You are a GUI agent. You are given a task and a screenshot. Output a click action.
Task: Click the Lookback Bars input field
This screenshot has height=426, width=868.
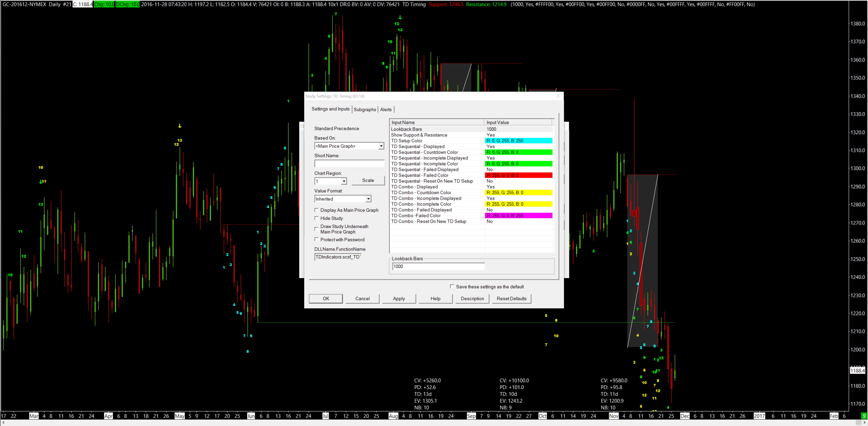click(438, 266)
